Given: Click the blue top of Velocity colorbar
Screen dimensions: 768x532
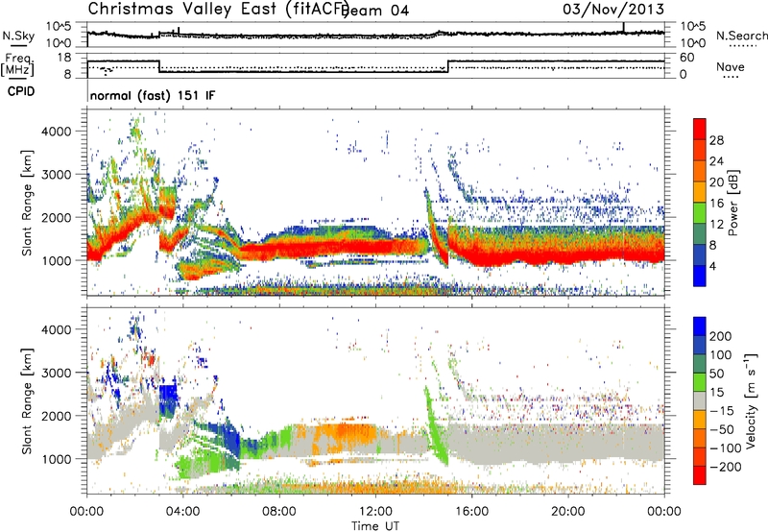Looking at the screenshot, I should tap(700, 326).
